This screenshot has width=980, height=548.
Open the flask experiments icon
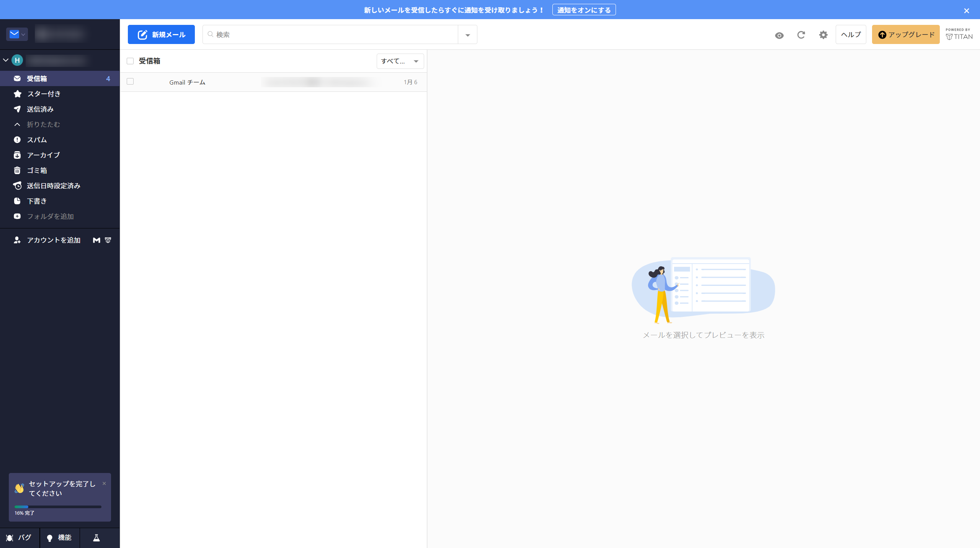click(x=96, y=538)
